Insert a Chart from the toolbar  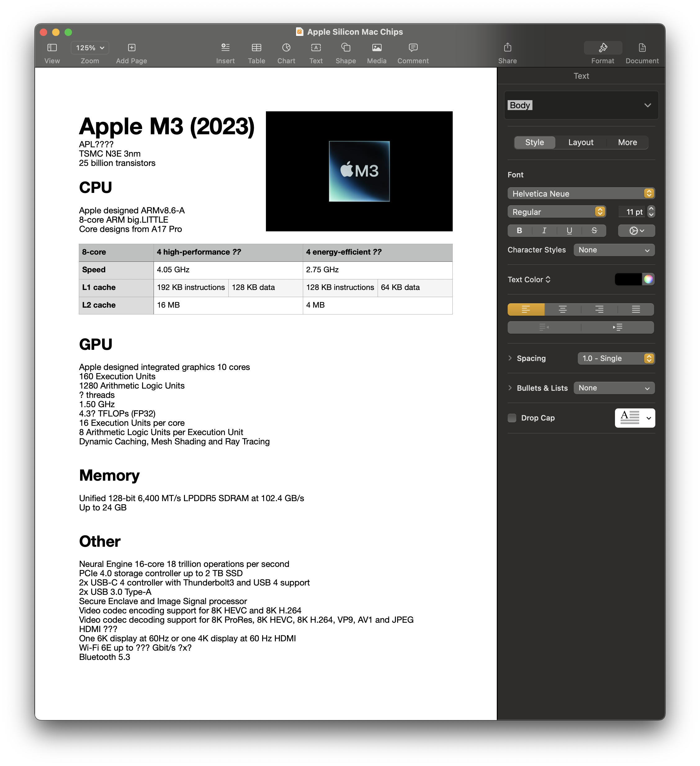click(286, 48)
